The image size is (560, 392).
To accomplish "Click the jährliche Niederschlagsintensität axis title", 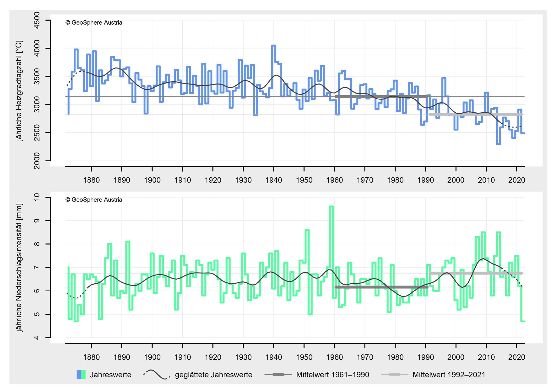I will point(19,267).
